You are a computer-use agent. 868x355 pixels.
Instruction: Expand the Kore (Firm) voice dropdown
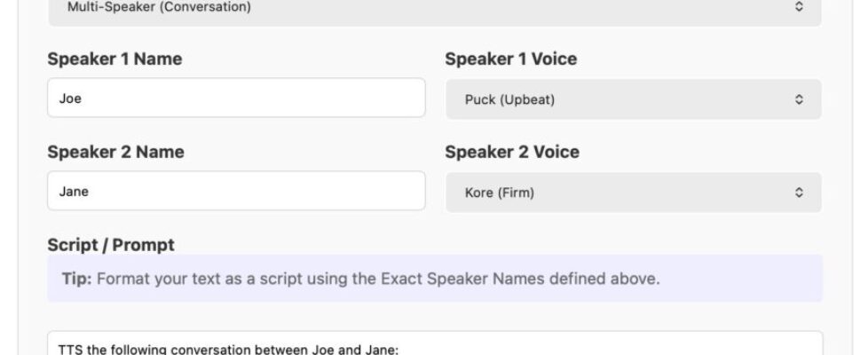[621, 192]
